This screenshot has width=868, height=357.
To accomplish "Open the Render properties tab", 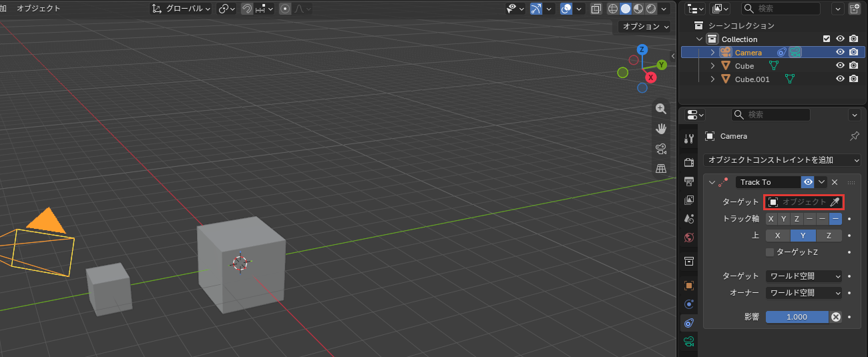I will (x=689, y=162).
